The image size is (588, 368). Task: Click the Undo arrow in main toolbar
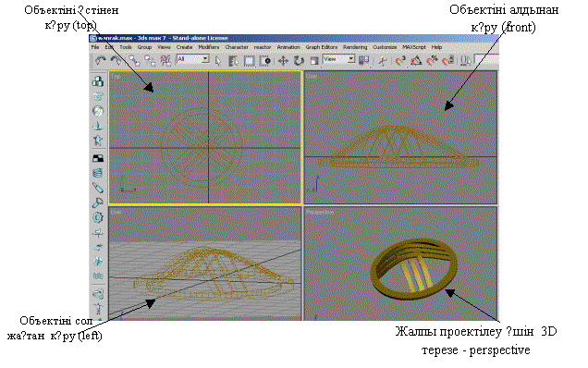tap(100, 60)
